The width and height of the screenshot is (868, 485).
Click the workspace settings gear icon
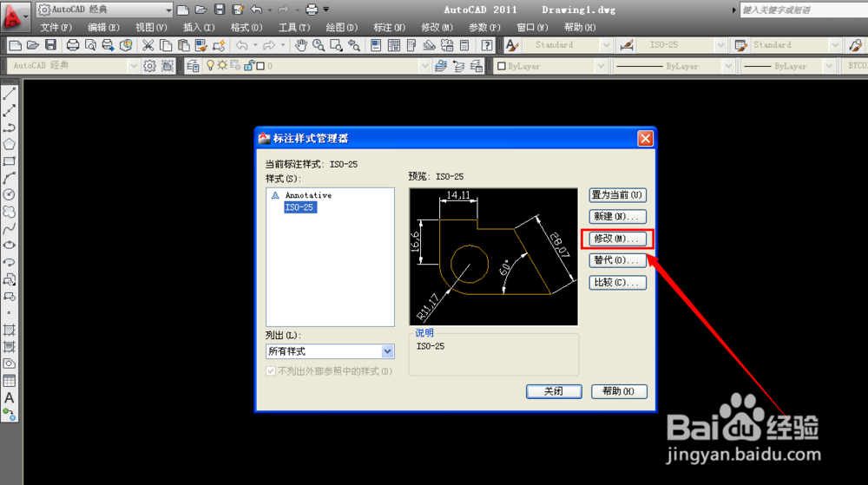tap(150, 66)
